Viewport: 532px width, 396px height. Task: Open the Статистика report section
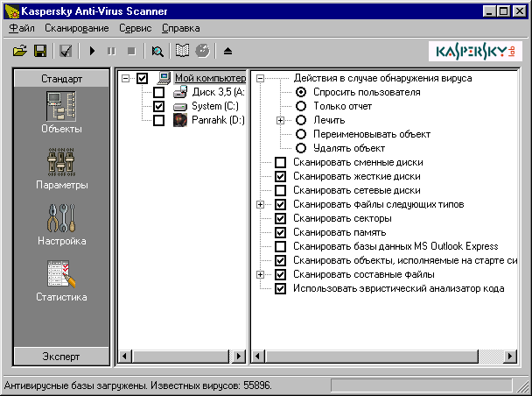click(61, 281)
